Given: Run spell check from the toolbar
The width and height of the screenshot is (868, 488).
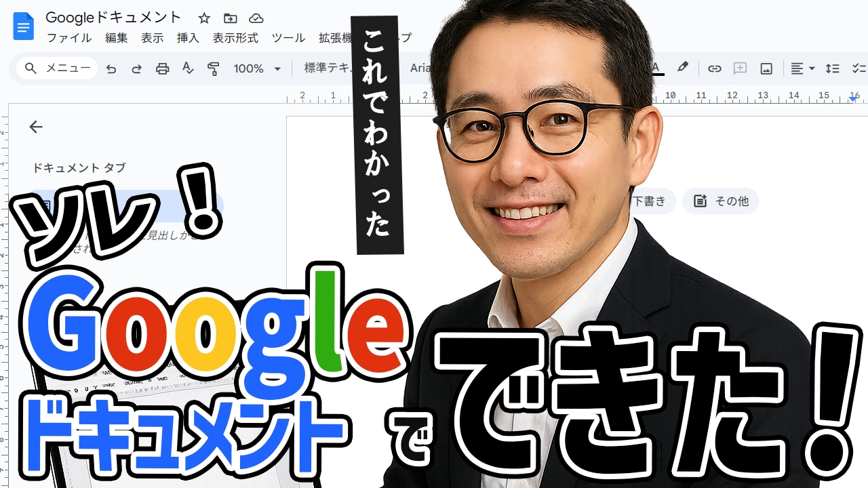Looking at the screenshot, I should (188, 68).
